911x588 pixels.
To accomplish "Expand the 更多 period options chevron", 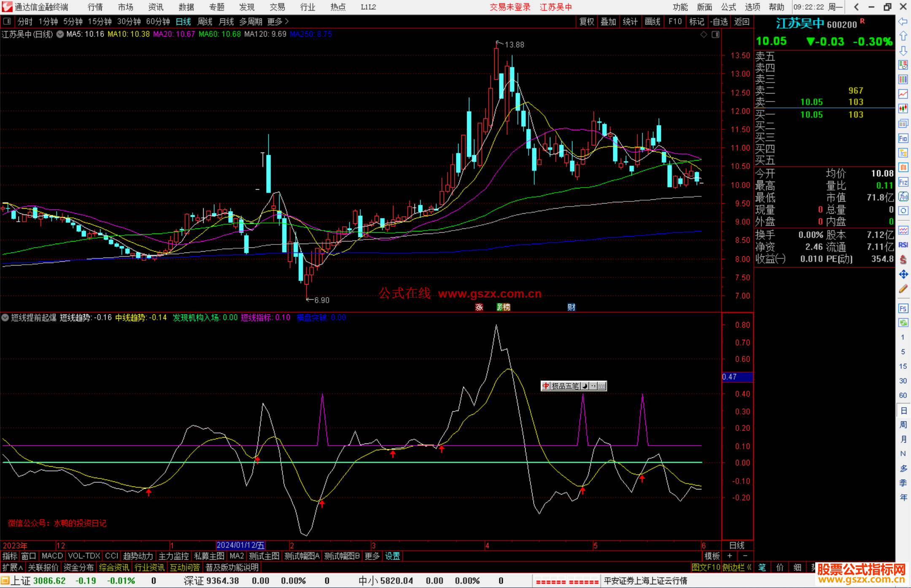I will point(286,21).
